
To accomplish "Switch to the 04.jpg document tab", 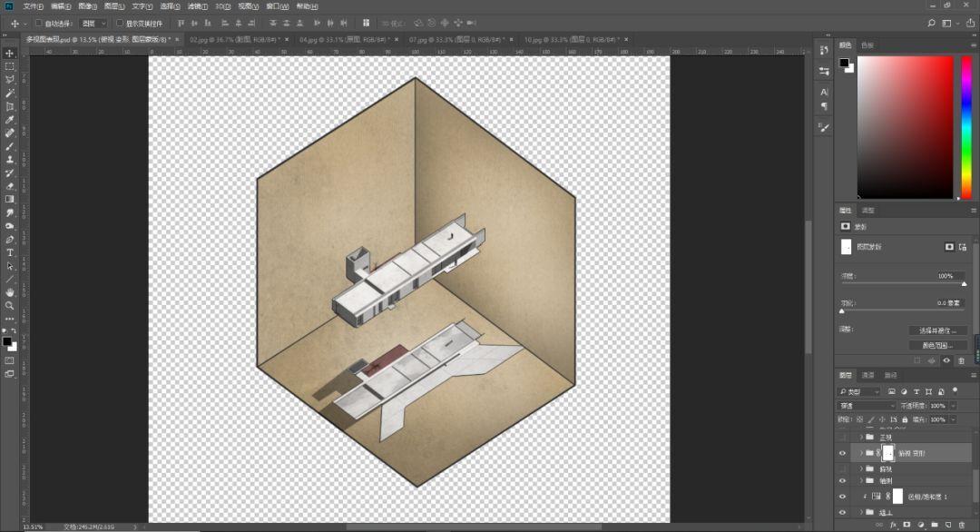I will [345, 39].
